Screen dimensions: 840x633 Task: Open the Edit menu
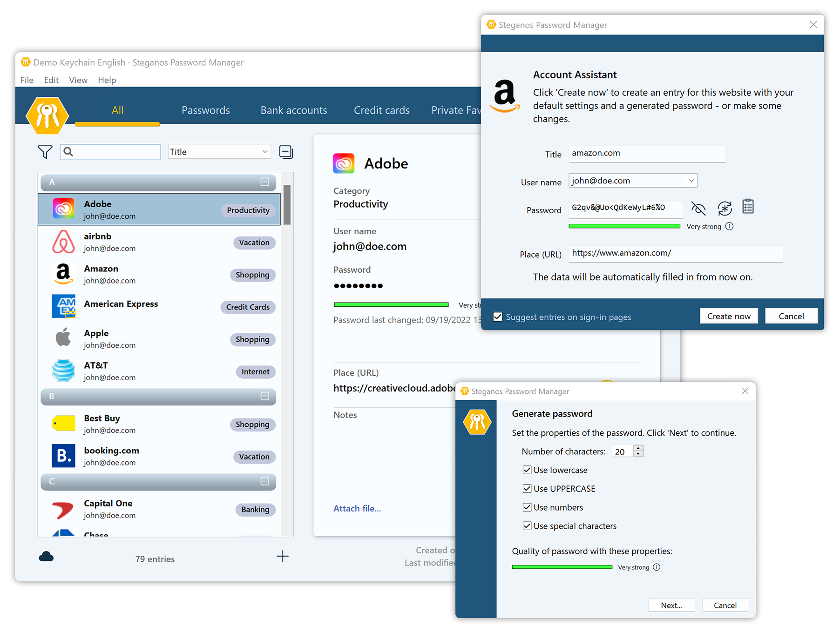tap(51, 80)
